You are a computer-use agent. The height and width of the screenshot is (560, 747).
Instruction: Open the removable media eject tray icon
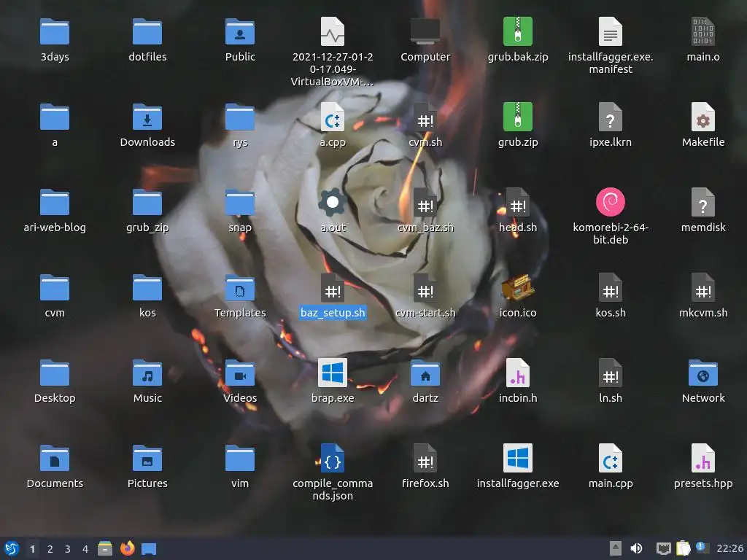(616, 548)
